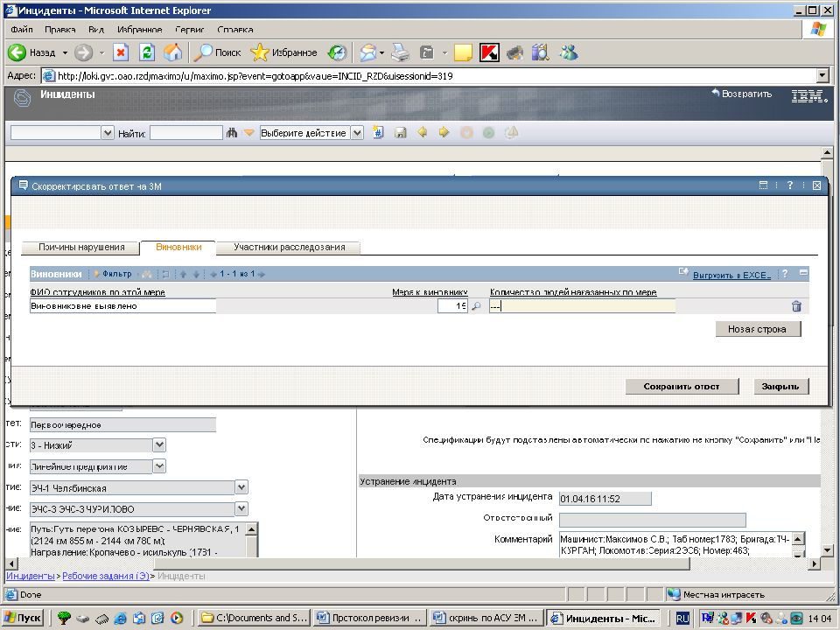Open the Правка menu
Screen dimensions: 840x630
pyautogui.click(x=60, y=30)
